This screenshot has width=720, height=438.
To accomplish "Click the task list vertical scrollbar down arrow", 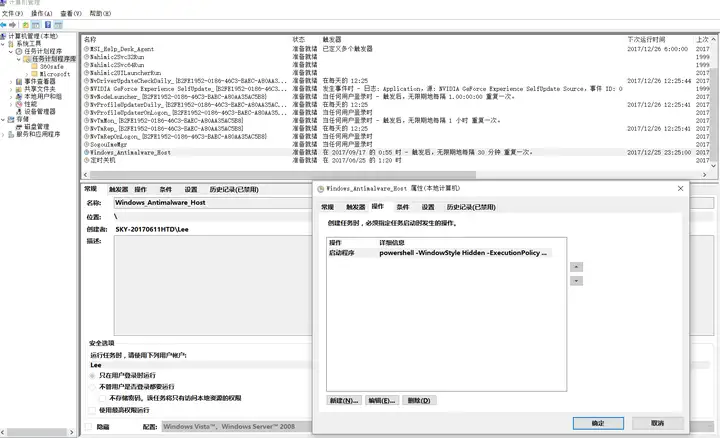I will point(714,166).
